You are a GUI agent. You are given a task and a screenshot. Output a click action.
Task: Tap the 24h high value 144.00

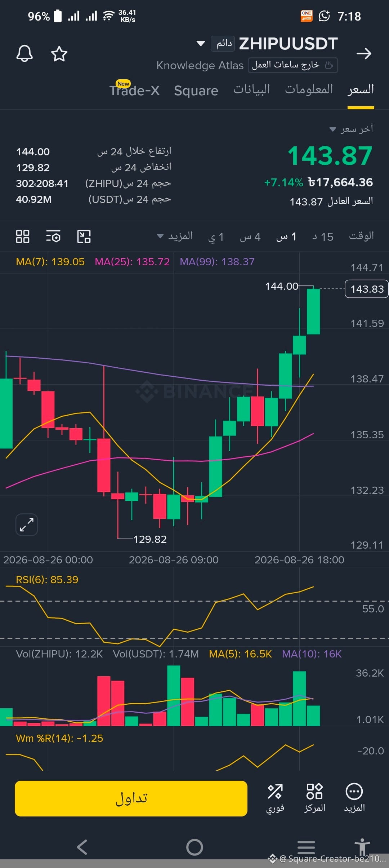(33, 152)
